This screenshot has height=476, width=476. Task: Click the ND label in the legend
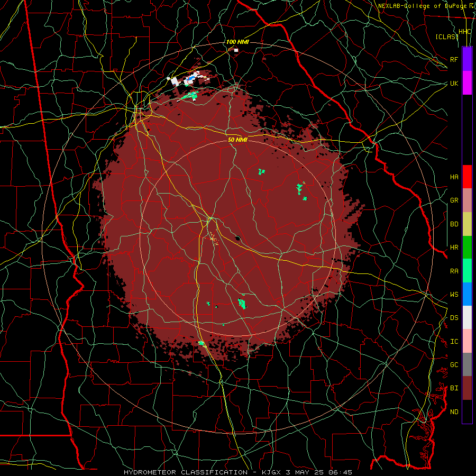coord(454,412)
